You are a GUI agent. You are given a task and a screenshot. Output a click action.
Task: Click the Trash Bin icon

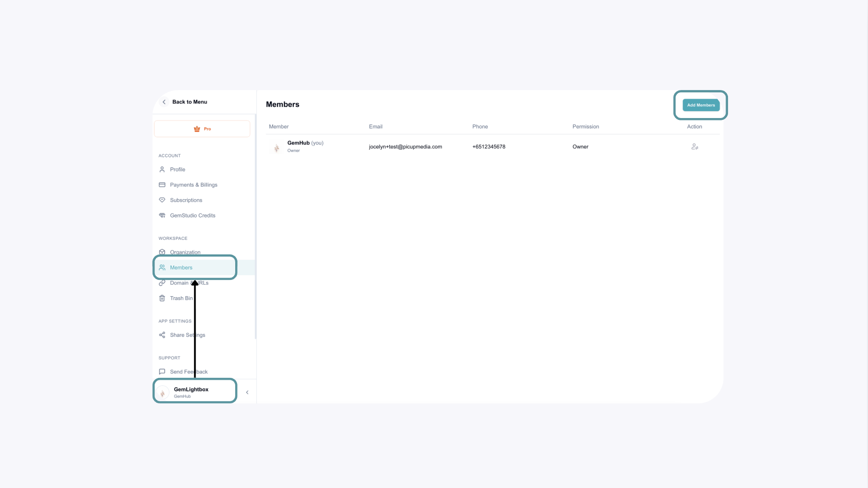pos(162,298)
